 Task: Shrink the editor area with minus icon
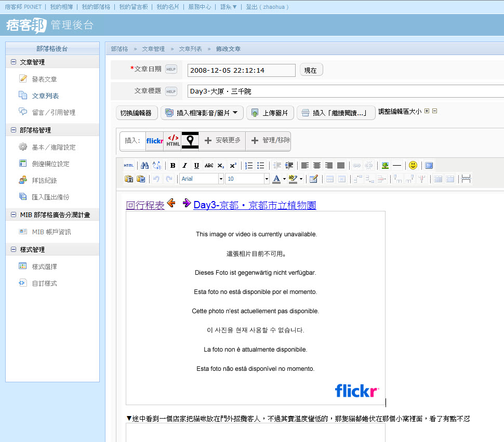434,111
